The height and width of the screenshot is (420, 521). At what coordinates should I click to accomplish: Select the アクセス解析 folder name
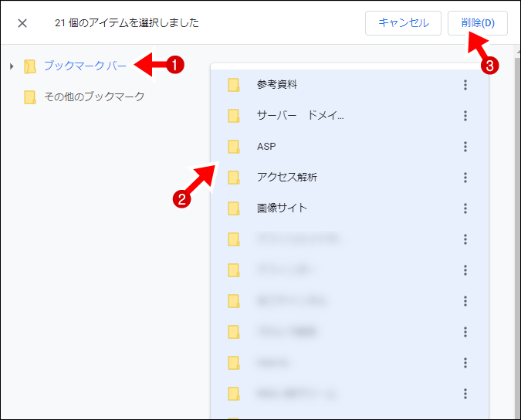click(287, 177)
